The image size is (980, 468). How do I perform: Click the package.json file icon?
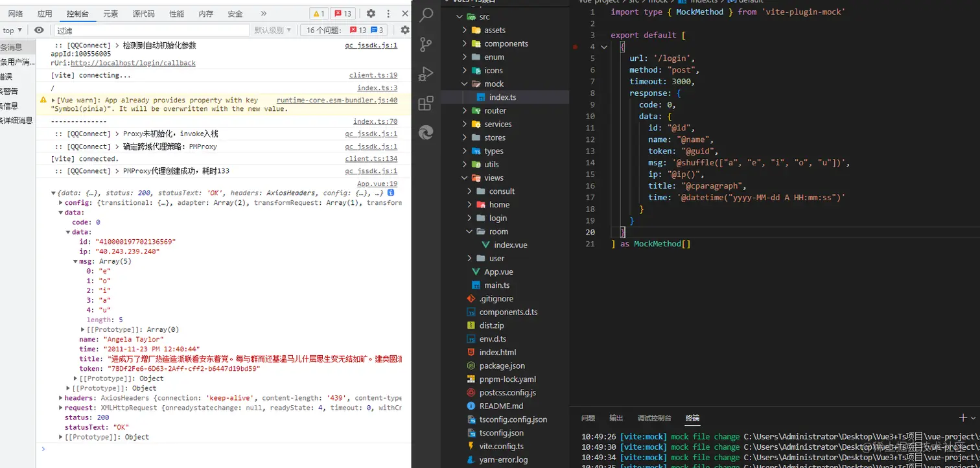pos(471,366)
